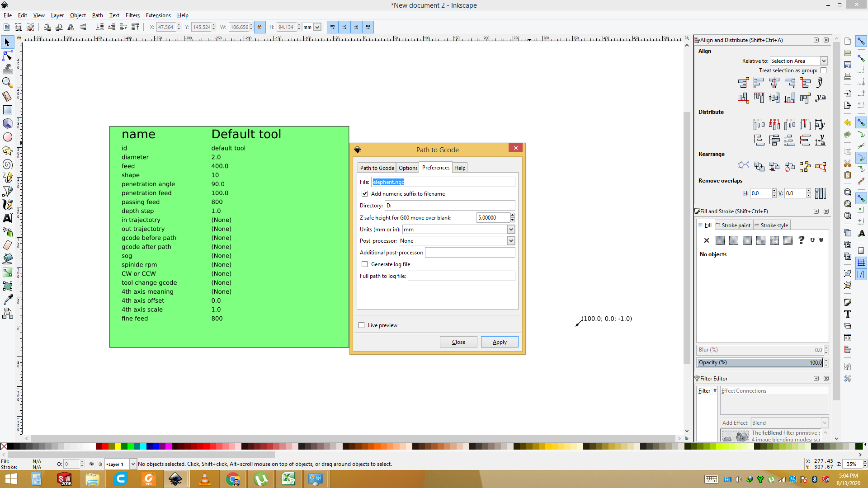This screenshot has height=488, width=868.
Task: Open the Extensions menu
Action: [158, 15]
